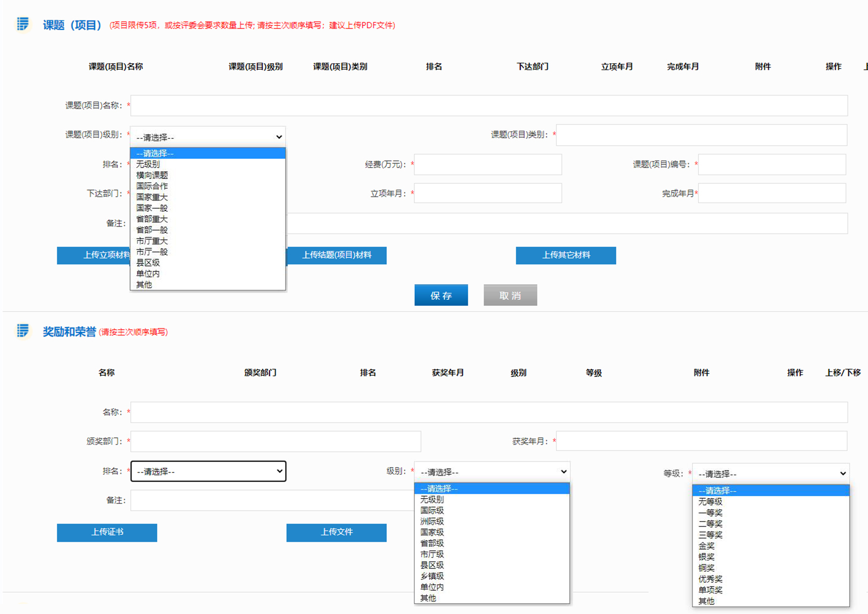This screenshot has height=614, width=868.
Task: Choose 优秀奖 from award grade options
Action: point(710,579)
